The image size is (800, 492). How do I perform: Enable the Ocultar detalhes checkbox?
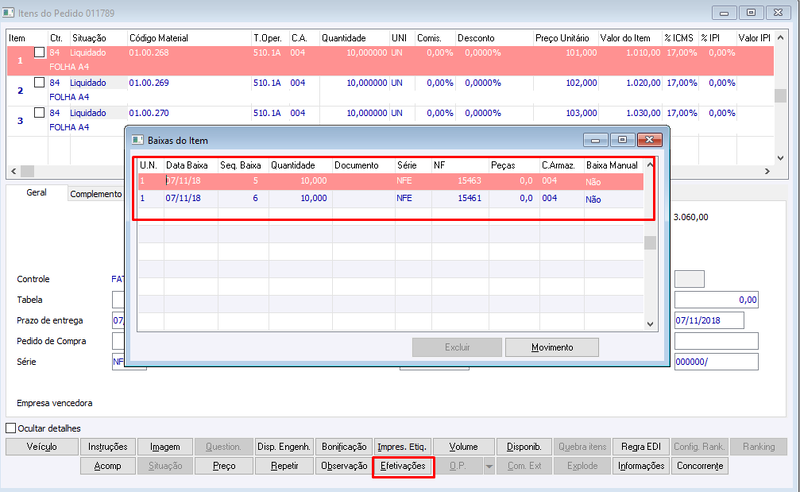pyautogui.click(x=11, y=428)
